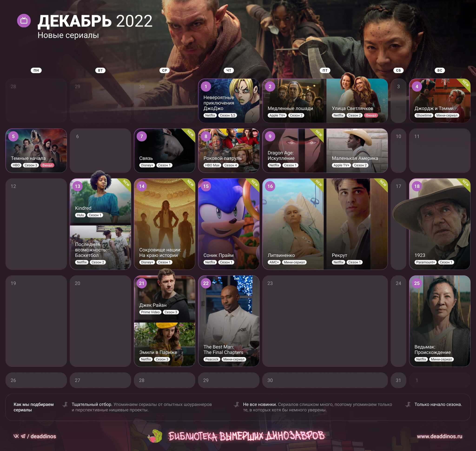Click the empty day cell 12

coord(36,224)
